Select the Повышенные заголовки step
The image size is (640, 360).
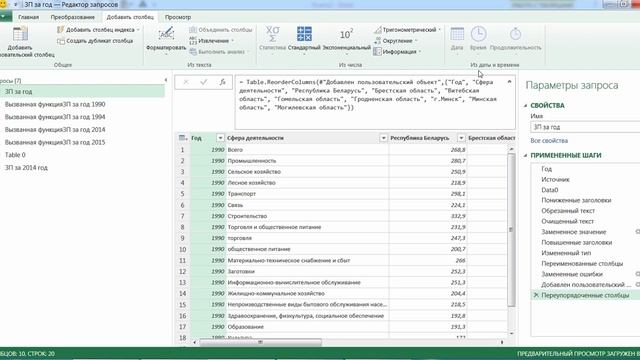point(576,242)
